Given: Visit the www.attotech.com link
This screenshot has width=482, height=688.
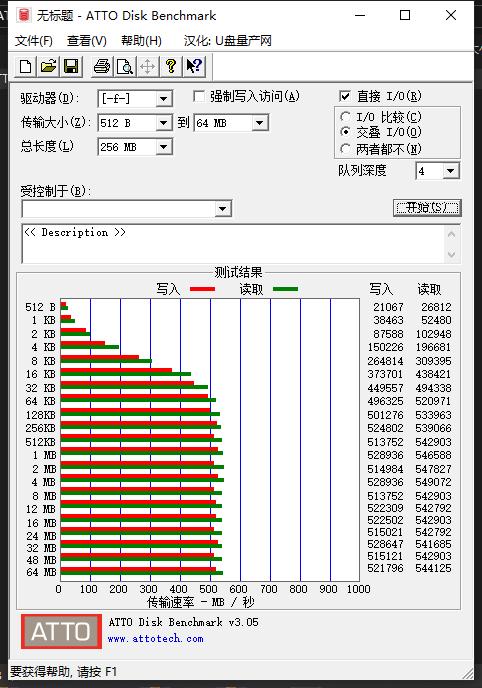Looking at the screenshot, I should pos(156,639).
